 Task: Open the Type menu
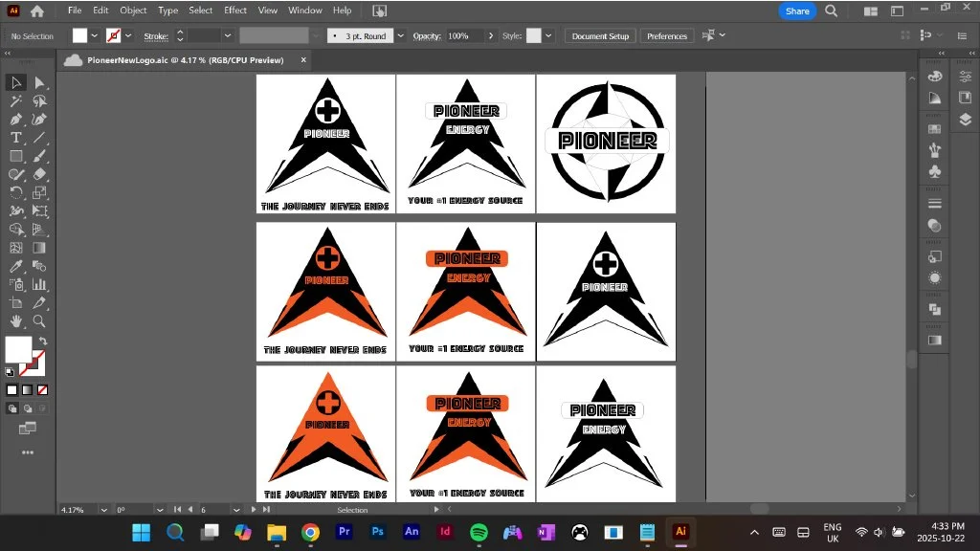(167, 11)
